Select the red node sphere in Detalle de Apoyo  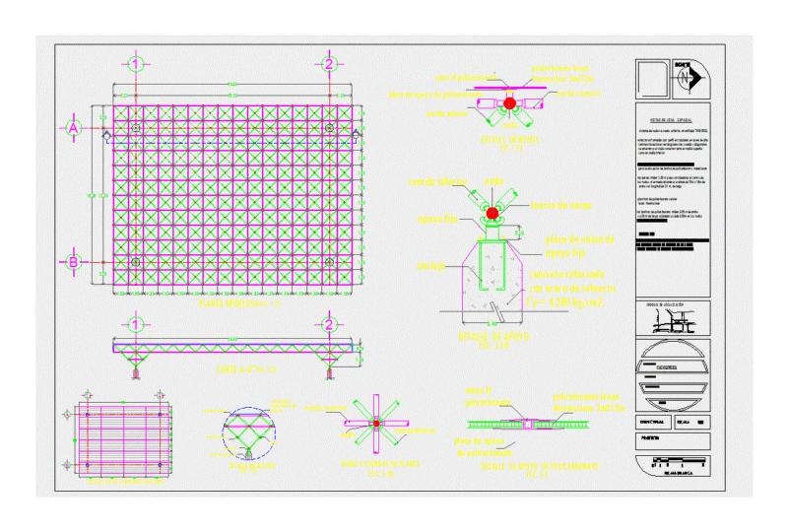pyautogui.click(x=492, y=213)
